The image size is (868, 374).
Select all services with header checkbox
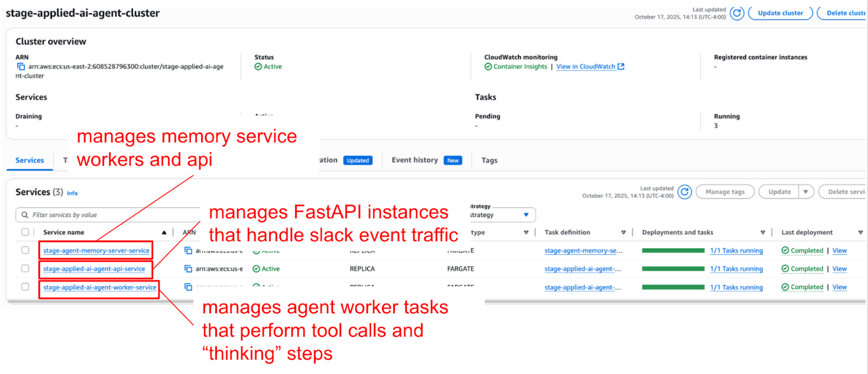pos(25,232)
